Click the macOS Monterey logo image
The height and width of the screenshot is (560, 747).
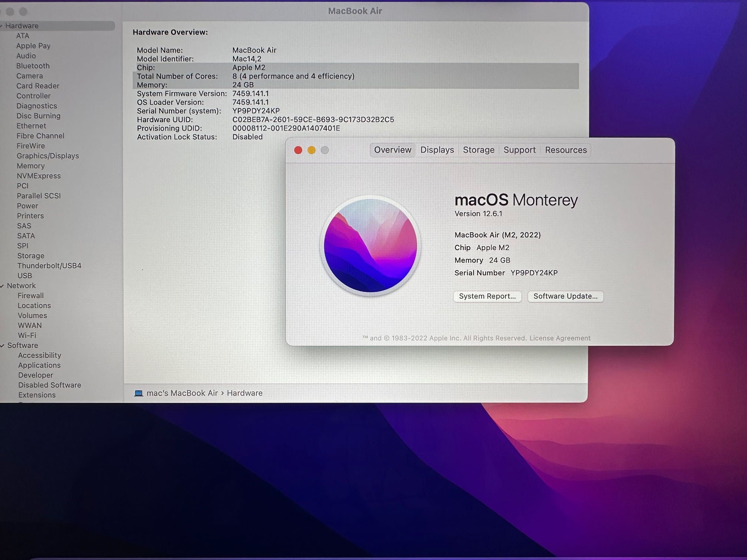[370, 245]
